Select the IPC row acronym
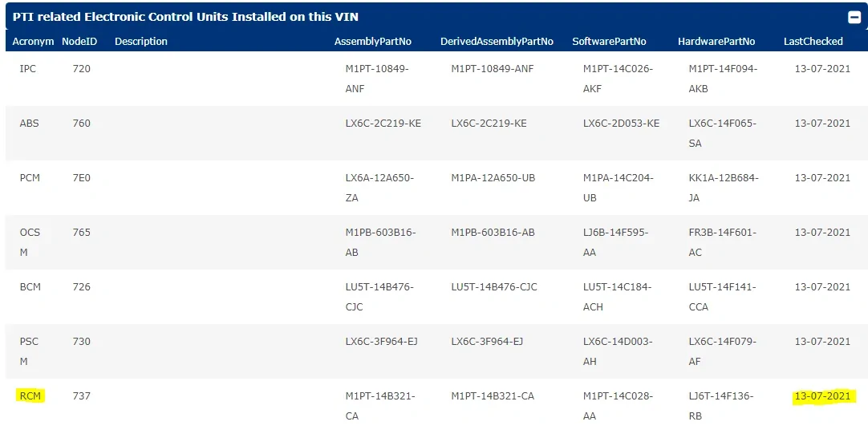This screenshot has height=442, width=868. point(28,69)
